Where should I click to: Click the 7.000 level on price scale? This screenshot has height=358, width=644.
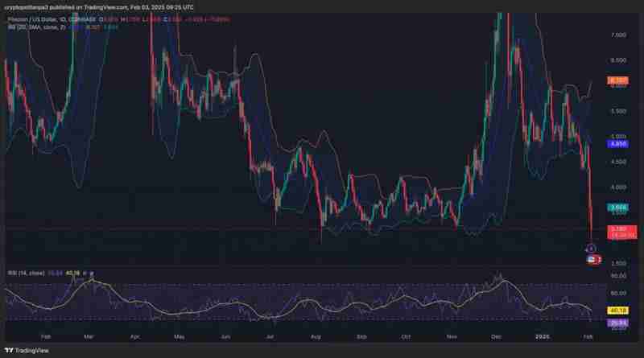617,35
